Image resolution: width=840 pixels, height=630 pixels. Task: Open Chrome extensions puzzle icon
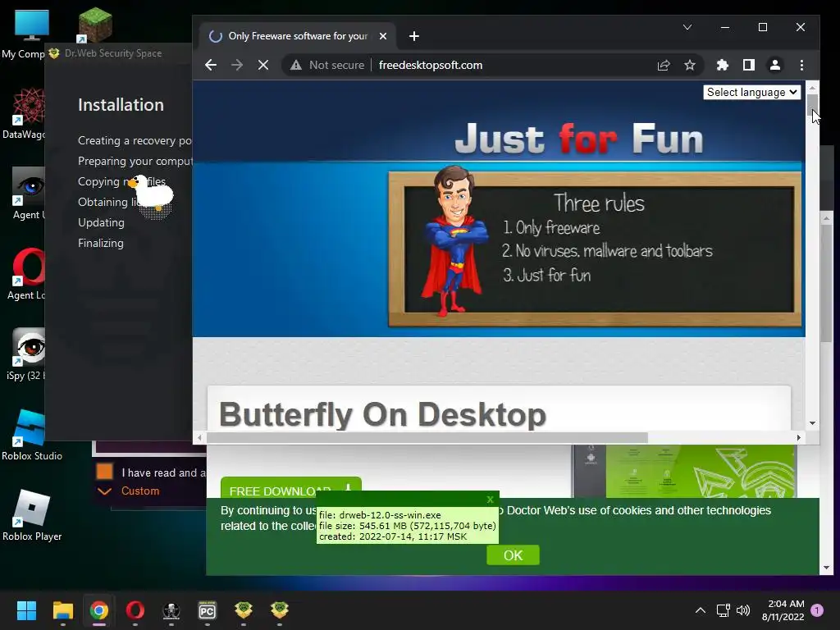[722, 66]
